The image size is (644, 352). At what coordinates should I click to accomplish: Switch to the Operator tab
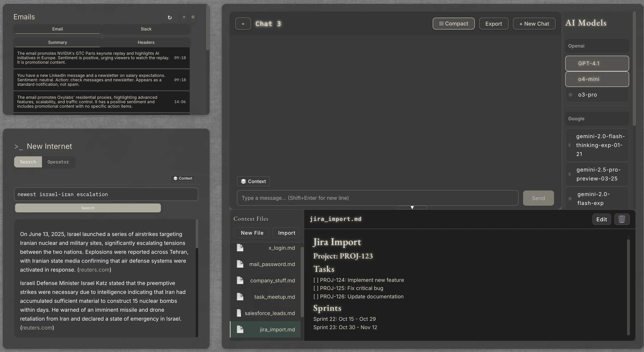point(58,162)
